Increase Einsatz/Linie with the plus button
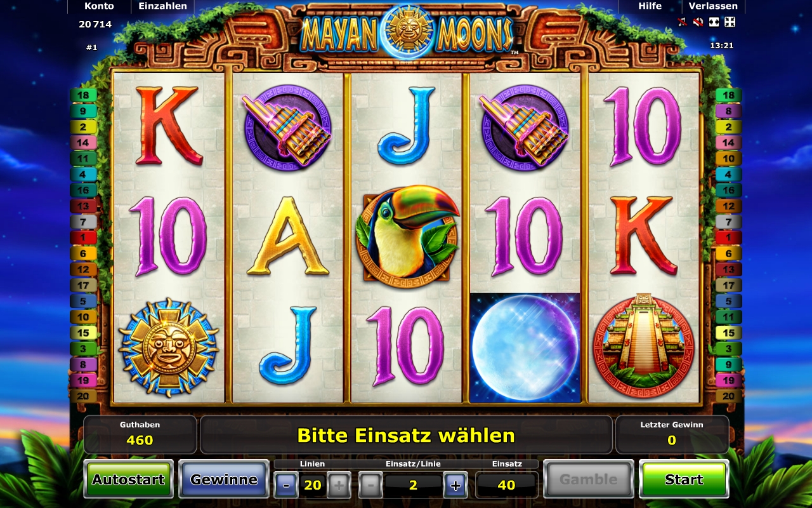This screenshot has height=508, width=812. pos(455,486)
